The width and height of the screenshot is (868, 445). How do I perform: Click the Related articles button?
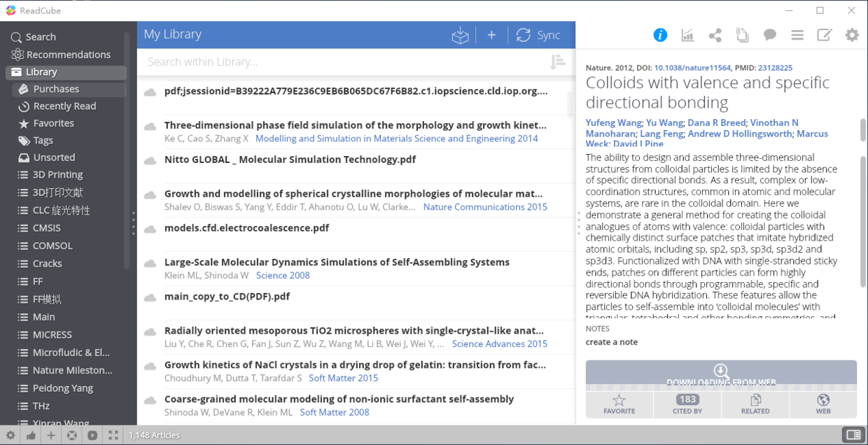click(755, 404)
